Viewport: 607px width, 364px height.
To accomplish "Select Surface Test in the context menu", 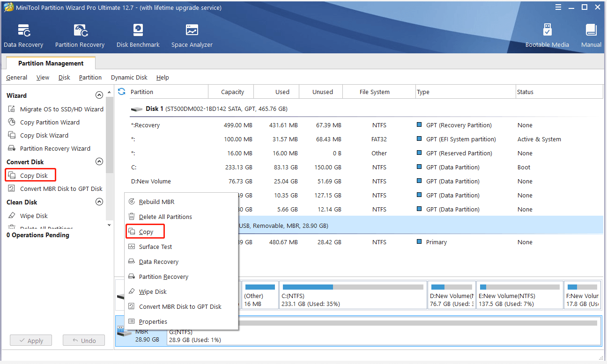I will [x=181, y=247].
